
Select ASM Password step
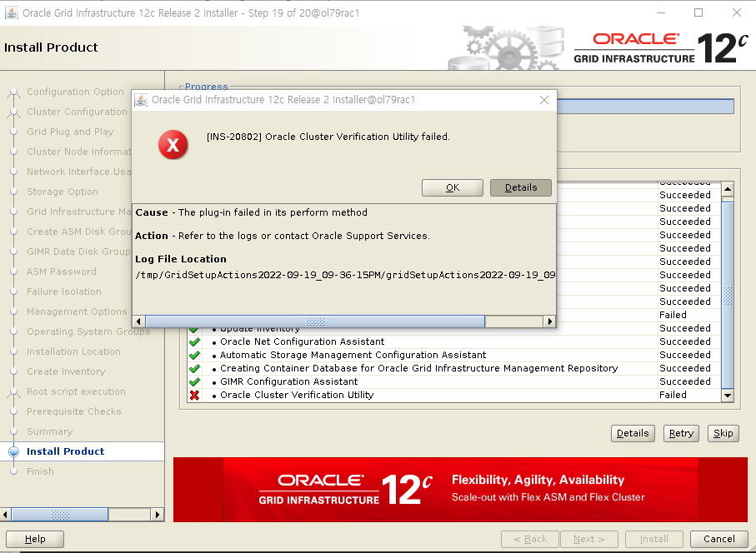[61, 272]
